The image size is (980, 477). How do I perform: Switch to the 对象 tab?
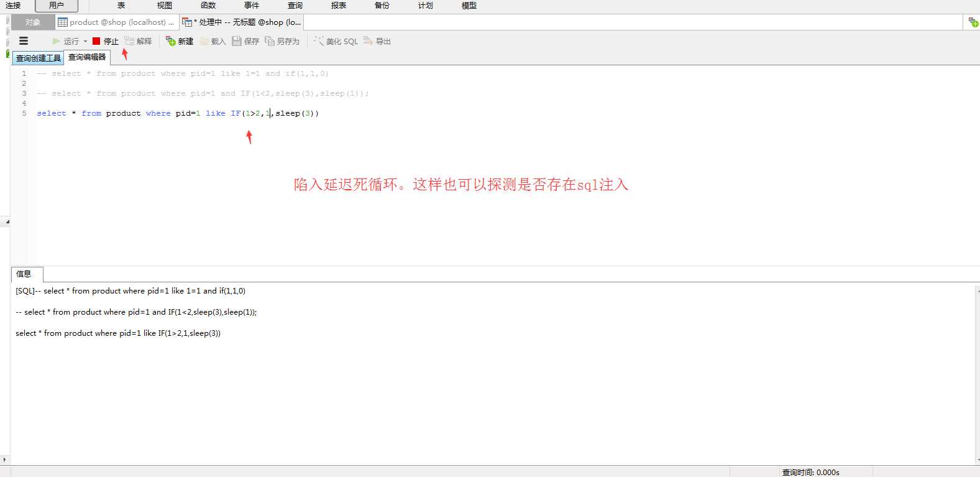pyautogui.click(x=33, y=22)
